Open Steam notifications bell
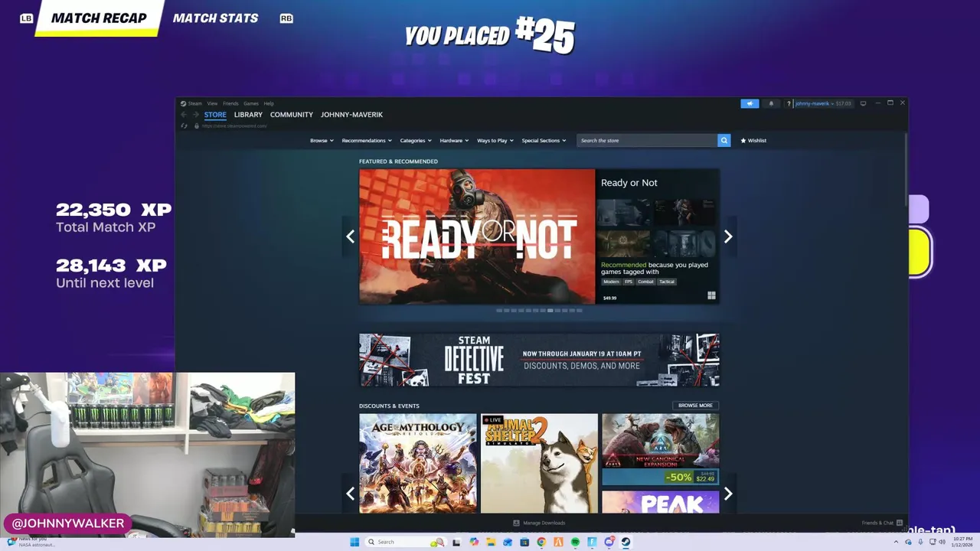 click(771, 103)
